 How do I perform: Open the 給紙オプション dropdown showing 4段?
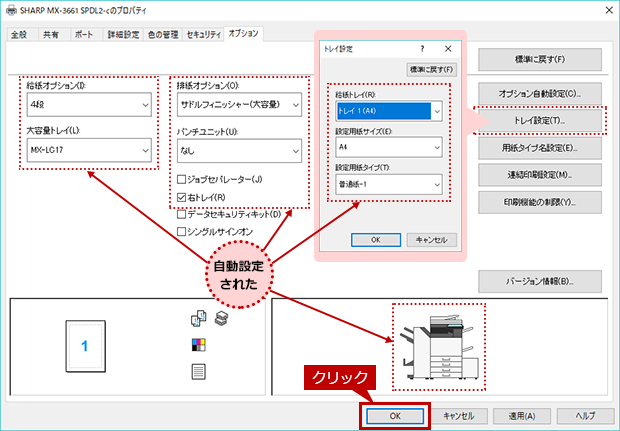point(89,105)
